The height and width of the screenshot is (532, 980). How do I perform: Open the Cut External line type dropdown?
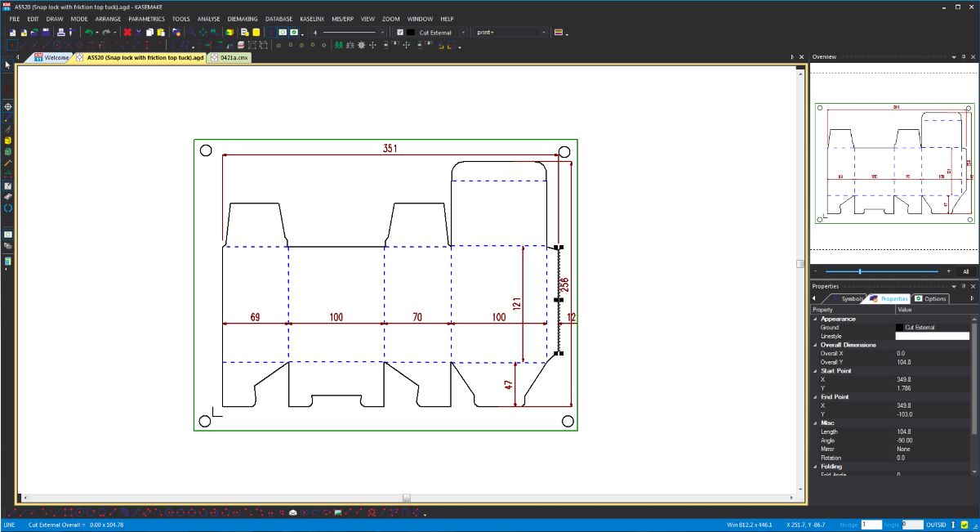[463, 32]
